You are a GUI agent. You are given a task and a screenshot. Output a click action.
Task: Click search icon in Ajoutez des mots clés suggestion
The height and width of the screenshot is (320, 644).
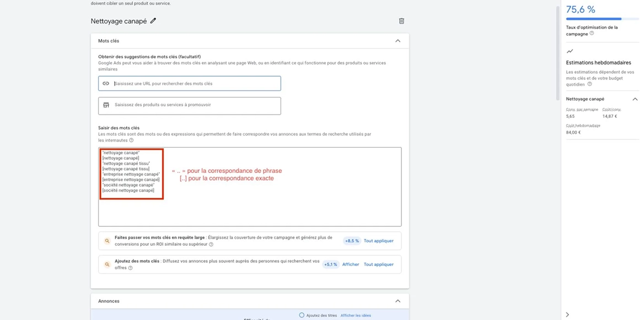[107, 264]
